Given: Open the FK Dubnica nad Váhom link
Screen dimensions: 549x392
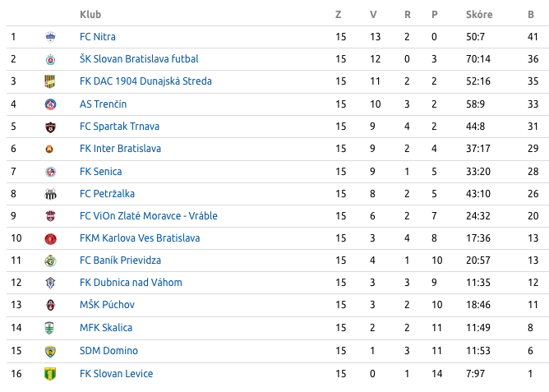Looking at the screenshot, I should point(131,283).
